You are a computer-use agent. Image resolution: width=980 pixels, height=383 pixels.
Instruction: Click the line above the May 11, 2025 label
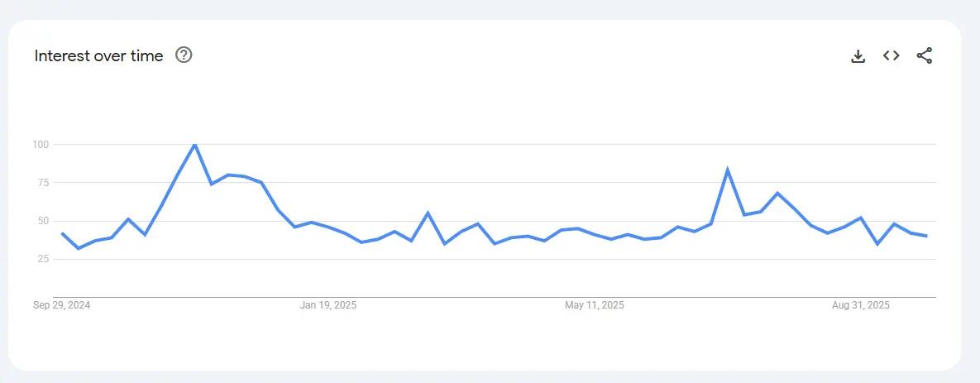coord(595,234)
